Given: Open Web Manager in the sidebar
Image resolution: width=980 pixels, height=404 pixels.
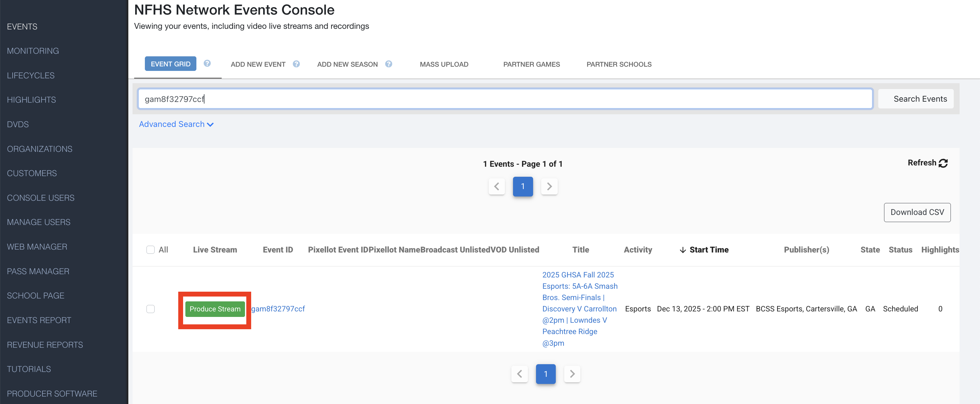Looking at the screenshot, I should click(37, 247).
